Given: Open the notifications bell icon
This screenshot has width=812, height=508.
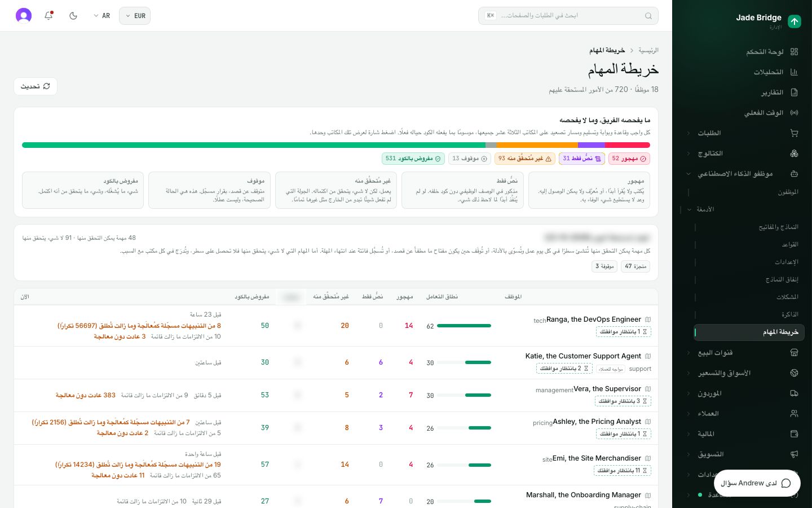Looking at the screenshot, I should [x=48, y=16].
